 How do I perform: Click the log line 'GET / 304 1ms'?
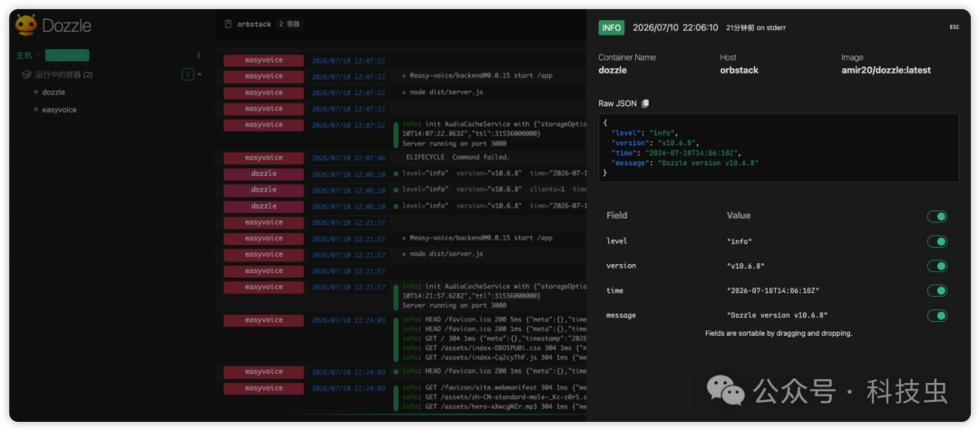coord(494,338)
